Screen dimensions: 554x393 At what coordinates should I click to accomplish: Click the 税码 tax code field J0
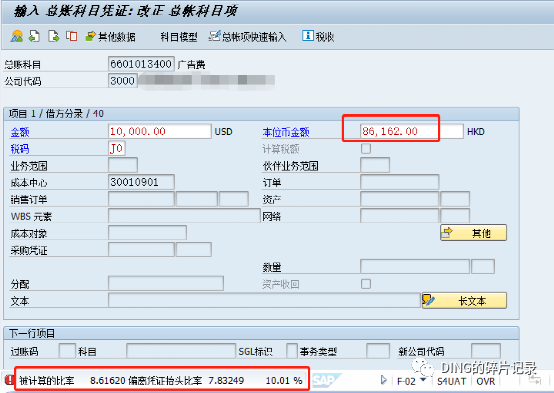117,148
